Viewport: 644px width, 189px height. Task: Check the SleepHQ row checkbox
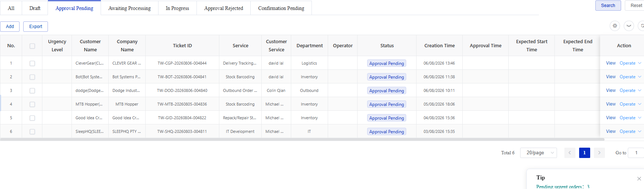(32, 132)
